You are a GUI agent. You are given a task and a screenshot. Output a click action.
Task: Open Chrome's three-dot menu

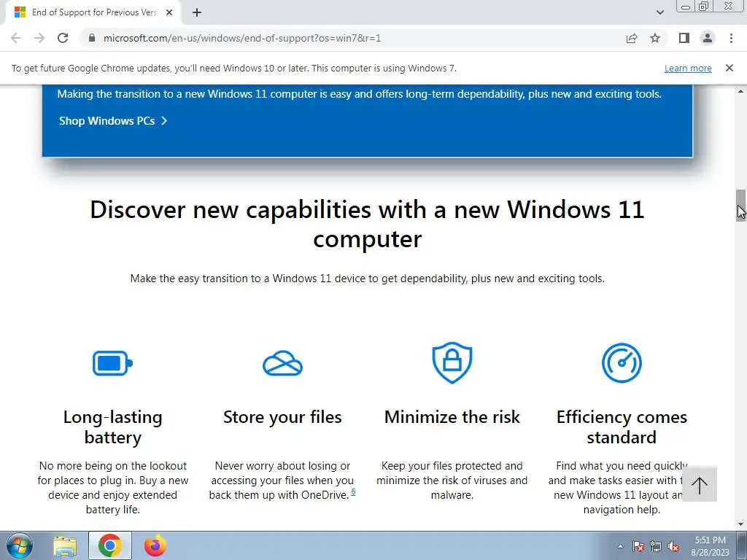731,38
